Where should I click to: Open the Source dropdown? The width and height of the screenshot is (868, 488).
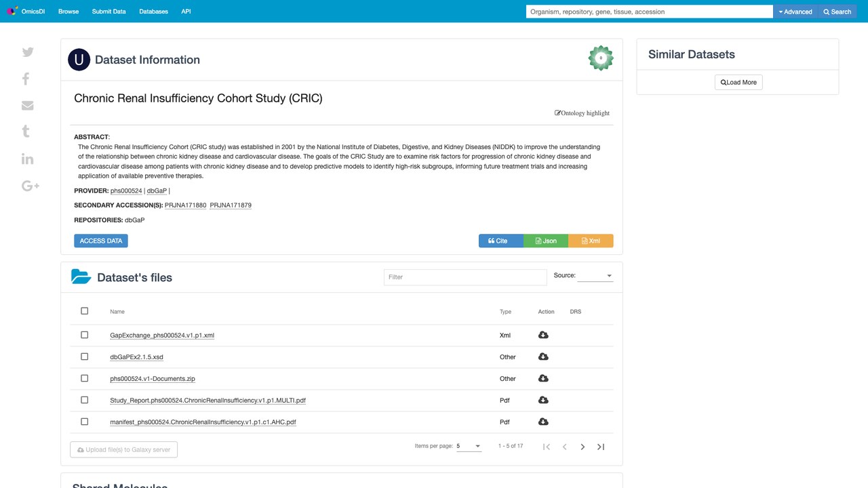pyautogui.click(x=595, y=276)
